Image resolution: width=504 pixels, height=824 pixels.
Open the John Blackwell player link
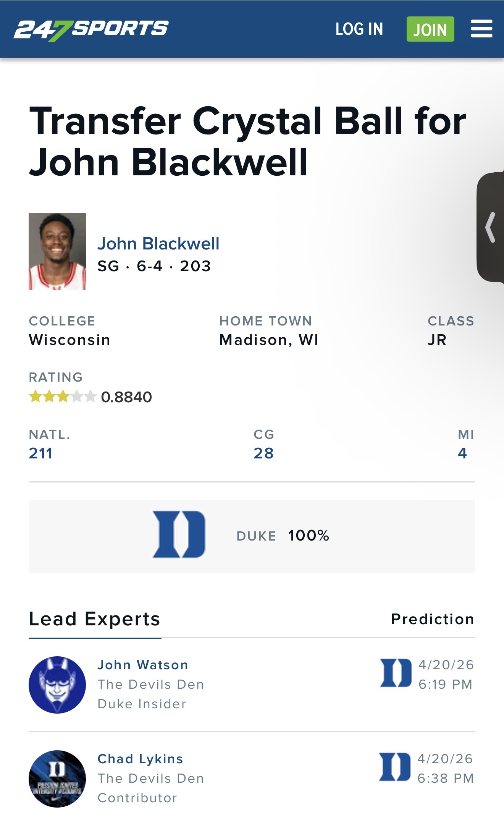158,244
